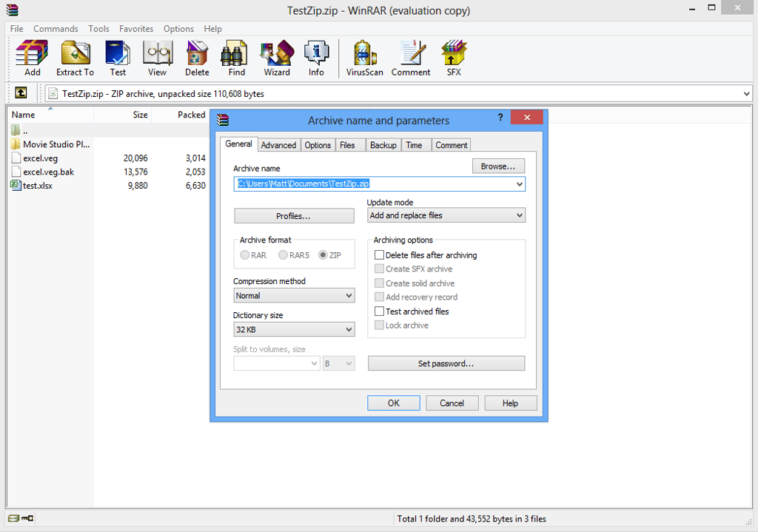Click the WinRAR title bar books icon
This screenshot has width=758, height=532.
[x=12, y=10]
